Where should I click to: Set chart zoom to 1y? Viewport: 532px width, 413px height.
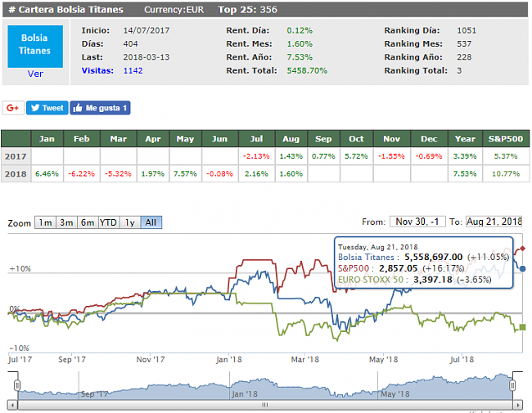[x=130, y=222]
